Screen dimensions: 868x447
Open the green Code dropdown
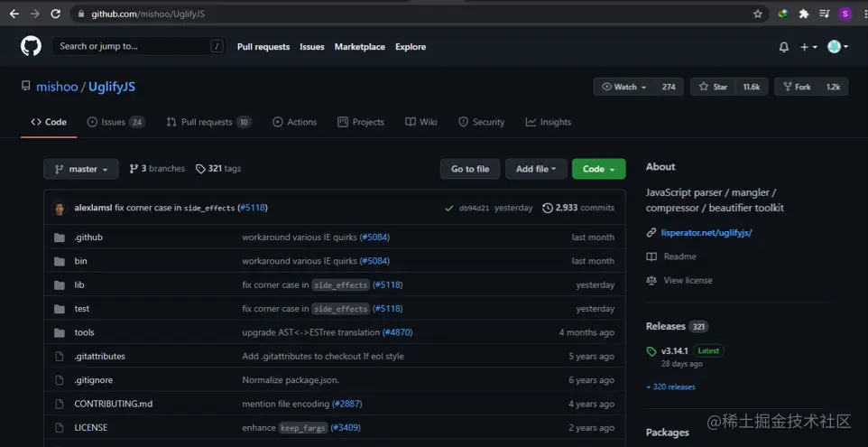tap(599, 169)
